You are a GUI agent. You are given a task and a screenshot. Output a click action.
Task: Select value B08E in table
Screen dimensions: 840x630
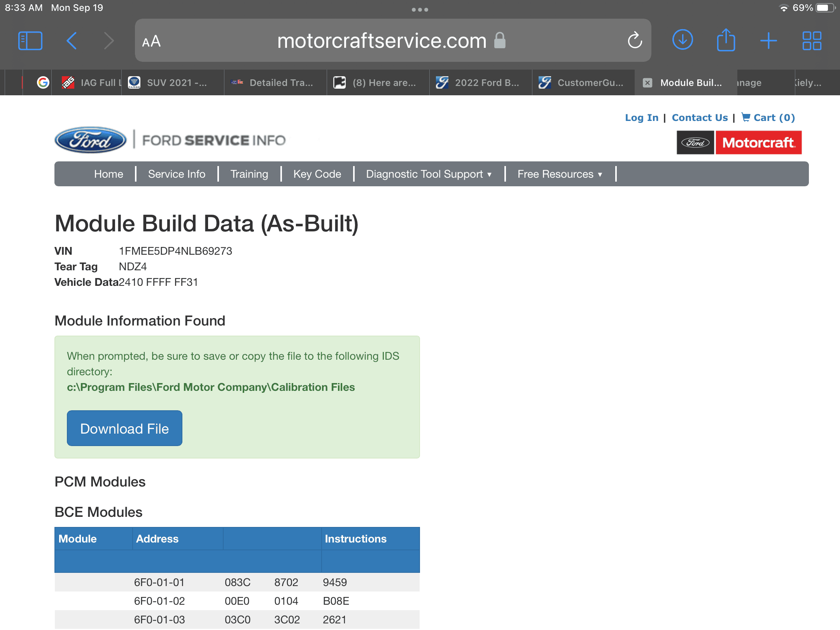336,601
